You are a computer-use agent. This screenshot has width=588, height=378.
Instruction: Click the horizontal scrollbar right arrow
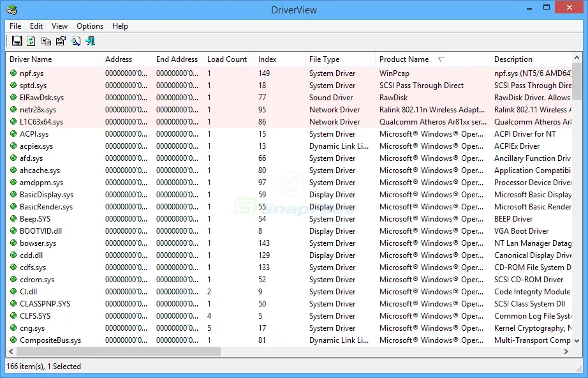(566, 351)
